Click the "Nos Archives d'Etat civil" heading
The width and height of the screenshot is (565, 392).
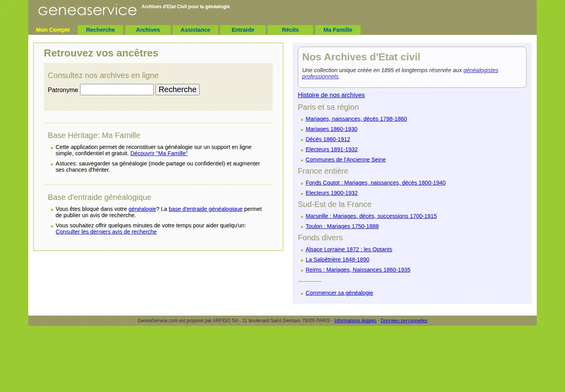tap(361, 57)
